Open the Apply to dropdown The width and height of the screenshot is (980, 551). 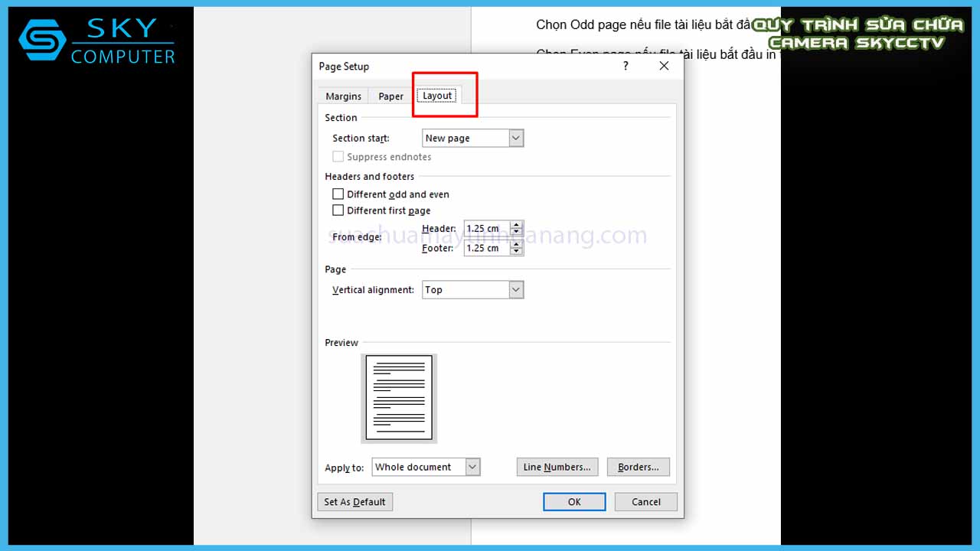pyautogui.click(x=472, y=467)
